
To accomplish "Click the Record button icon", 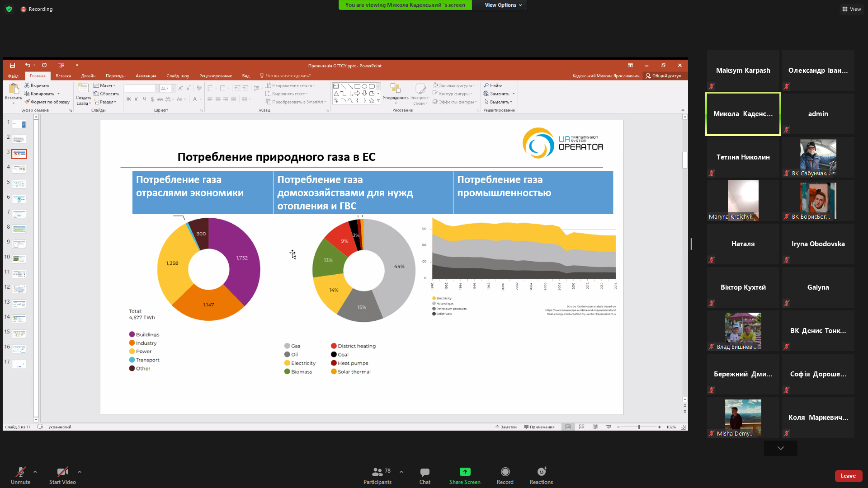I will click(x=505, y=472).
